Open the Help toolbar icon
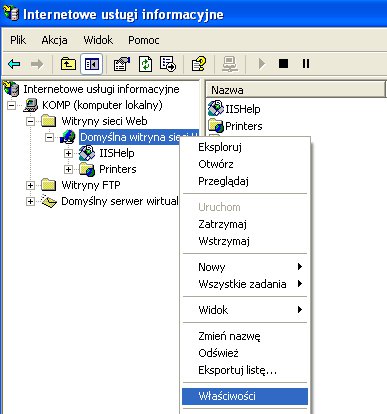The image size is (387, 414). click(x=199, y=64)
